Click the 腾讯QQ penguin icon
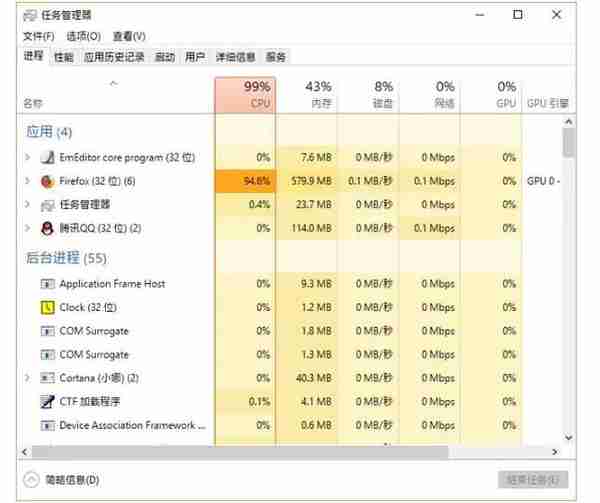600x503 pixels. coord(47,228)
